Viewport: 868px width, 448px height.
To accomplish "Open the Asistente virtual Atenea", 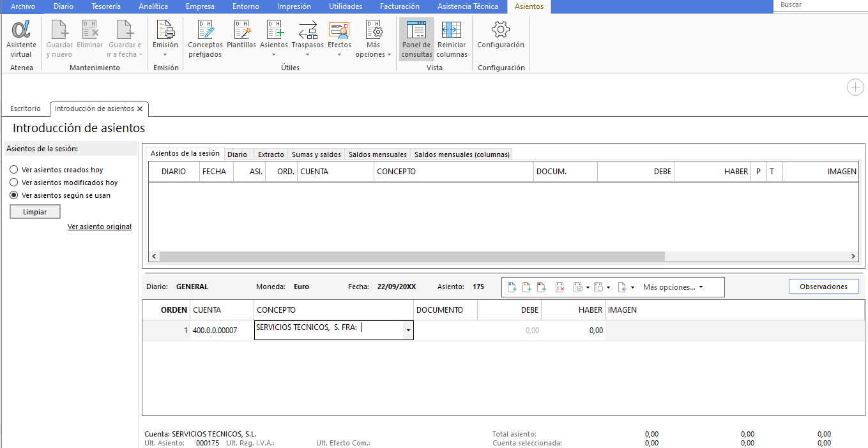I will click(x=21, y=40).
